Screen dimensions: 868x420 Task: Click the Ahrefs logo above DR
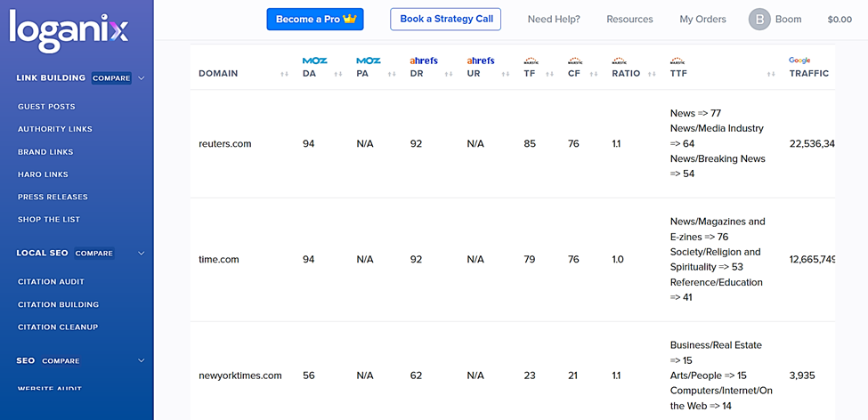(424, 61)
